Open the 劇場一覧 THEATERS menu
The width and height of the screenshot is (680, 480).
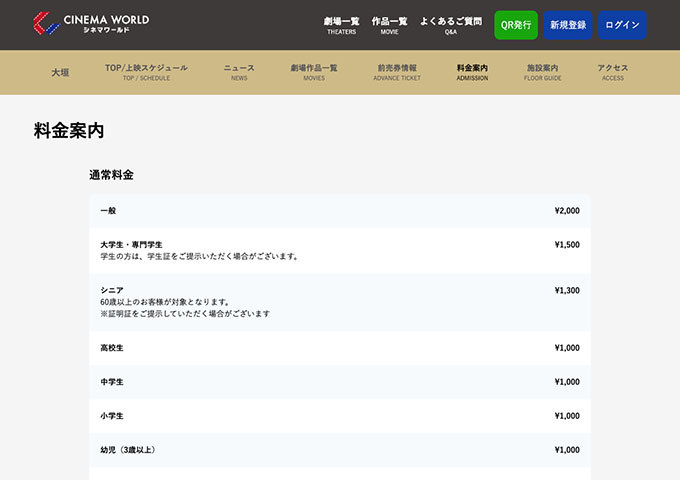[341, 25]
